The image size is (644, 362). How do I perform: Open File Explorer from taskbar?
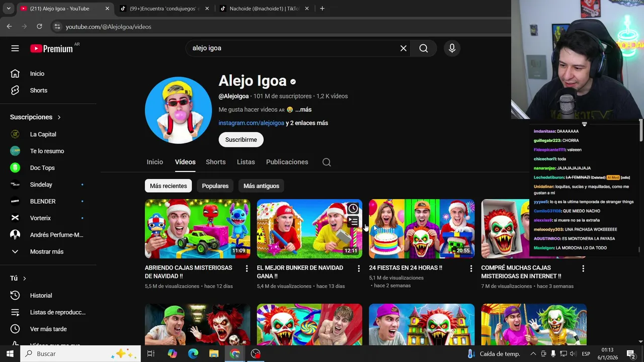click(x=214, y=353)
